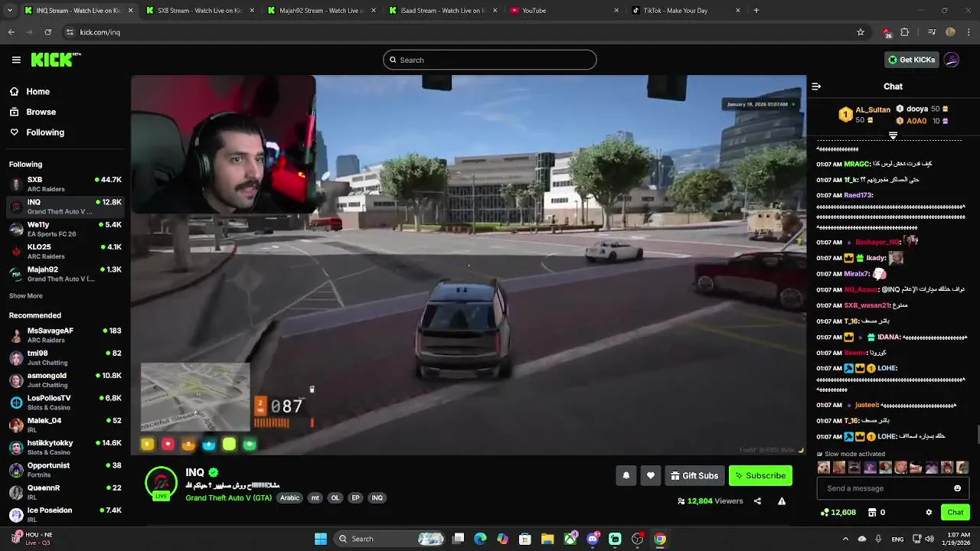The width and height of the screenshot is (980, 551).
Task: Open Microsoft Edge from taskbar
Action: (480, 539)
